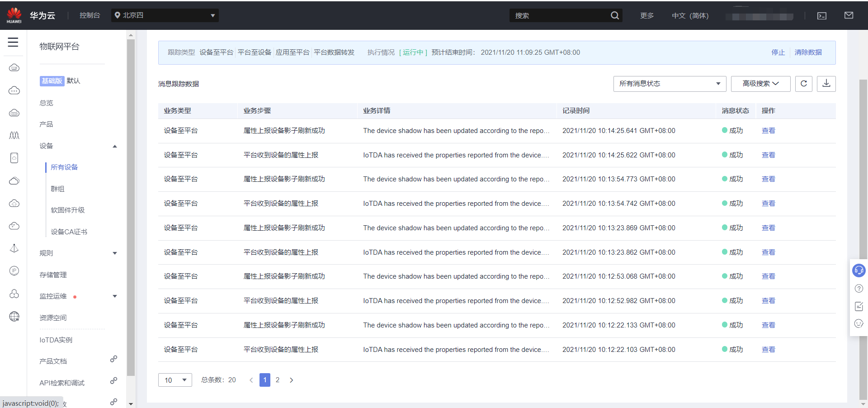The width and height of the screenshot is (868, 408).
Task: Click the 记录时间 column header
Action: (x=576, y=111)
